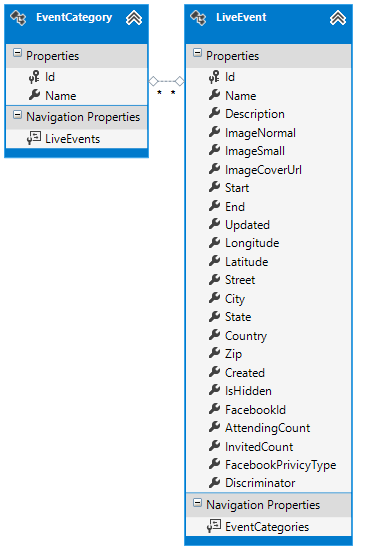Viewport: 366px width, 551px height.
Task: Select the Id key icon in EventCategory
Action: [34, 77]
